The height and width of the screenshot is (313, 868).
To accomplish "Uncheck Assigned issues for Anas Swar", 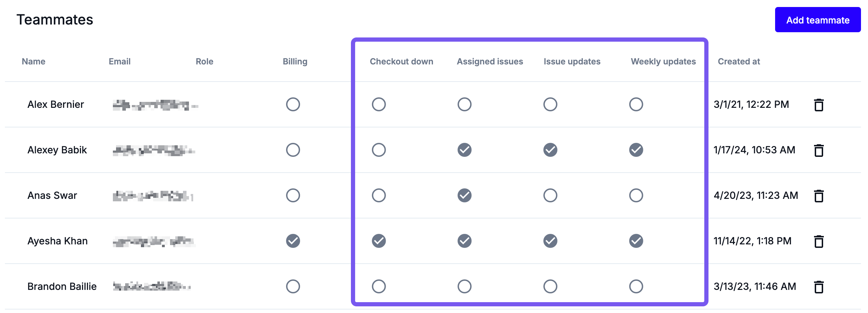I will [464, 195].
